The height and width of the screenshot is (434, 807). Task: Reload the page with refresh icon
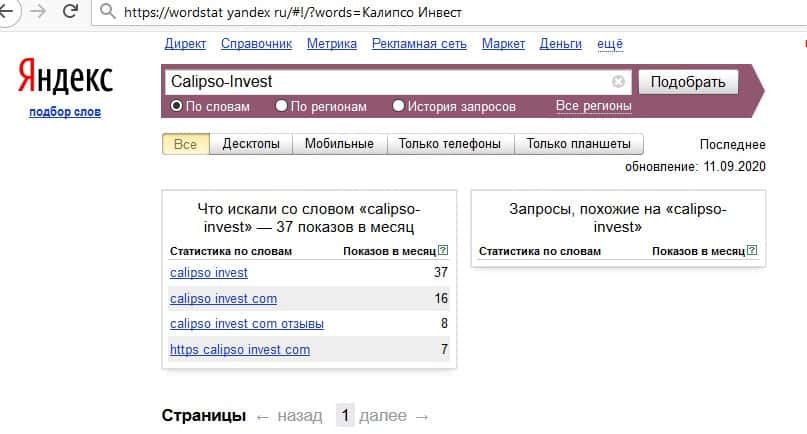click(71, 13)
